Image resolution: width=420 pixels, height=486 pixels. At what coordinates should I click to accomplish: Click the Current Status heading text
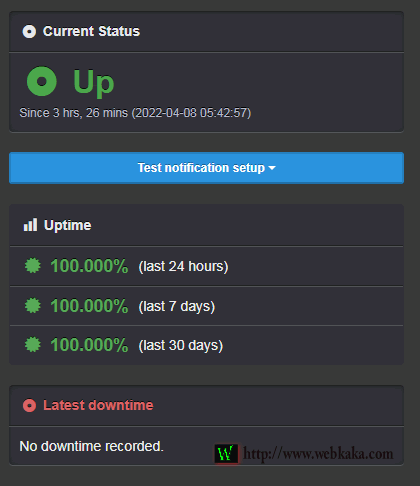click(x=91, y=31)
